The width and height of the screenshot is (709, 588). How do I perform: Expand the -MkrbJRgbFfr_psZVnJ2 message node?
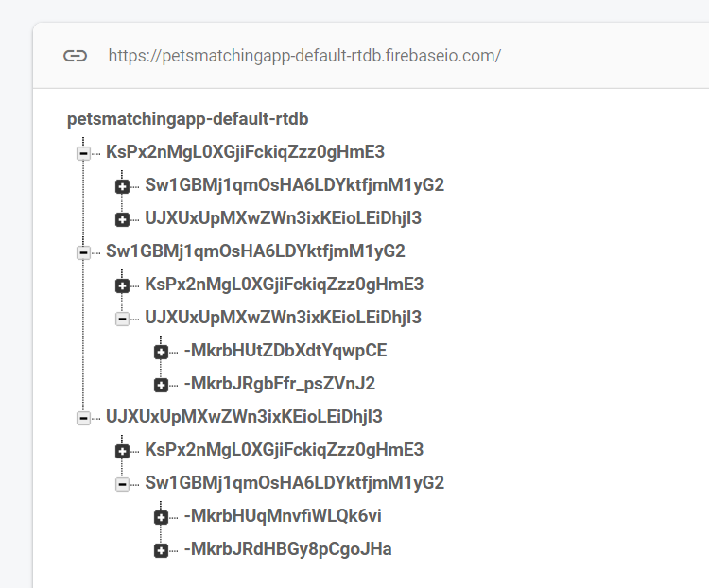coord(161,385)
